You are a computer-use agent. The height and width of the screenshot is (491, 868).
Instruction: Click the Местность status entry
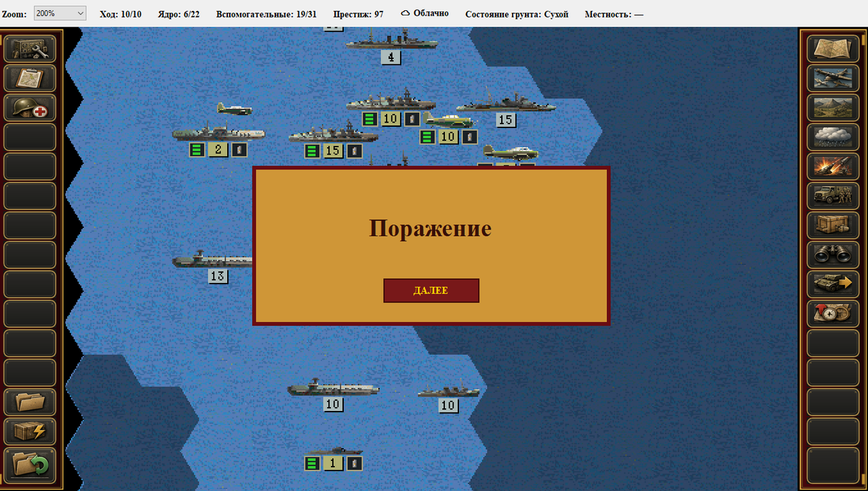[x=614, y=14]
